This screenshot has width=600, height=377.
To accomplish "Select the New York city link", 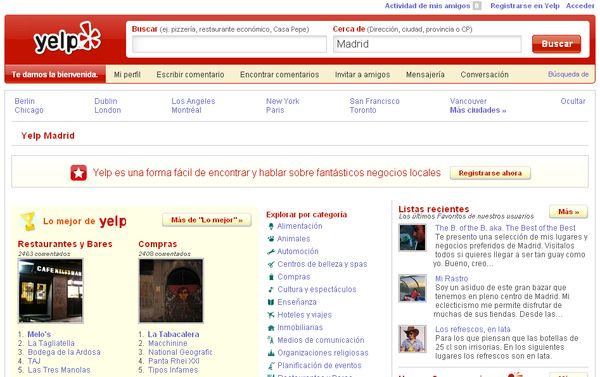I will (x=283, y=101).
